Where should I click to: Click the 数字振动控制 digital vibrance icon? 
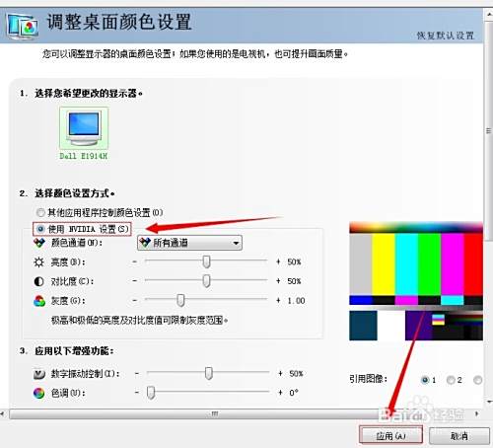(39, 374)
